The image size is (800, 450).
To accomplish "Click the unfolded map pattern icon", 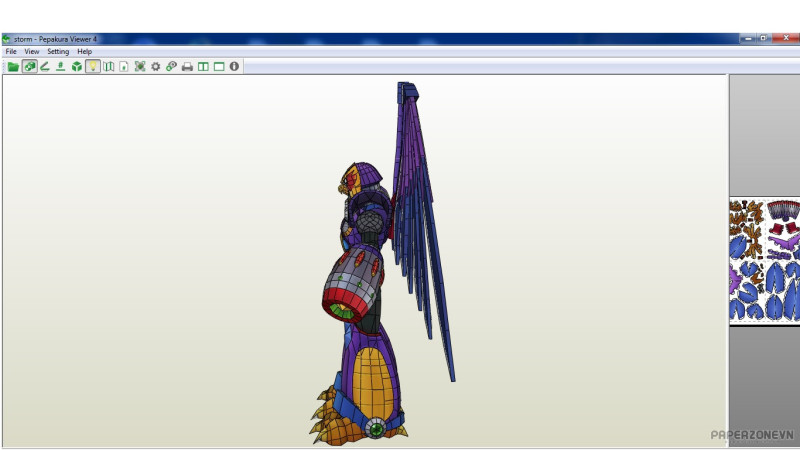I will pyautogui.click(x=109, y=67).
